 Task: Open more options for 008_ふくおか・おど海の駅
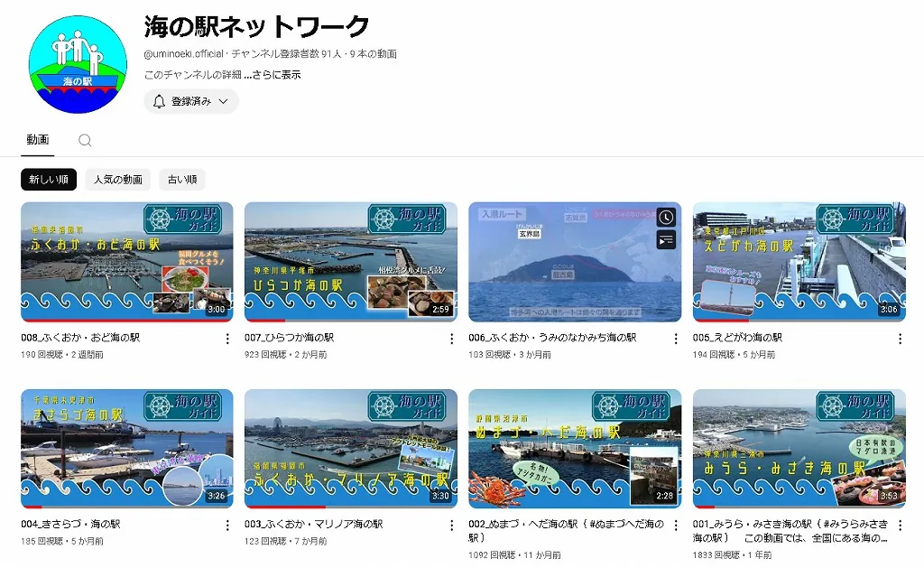[227, 339]
